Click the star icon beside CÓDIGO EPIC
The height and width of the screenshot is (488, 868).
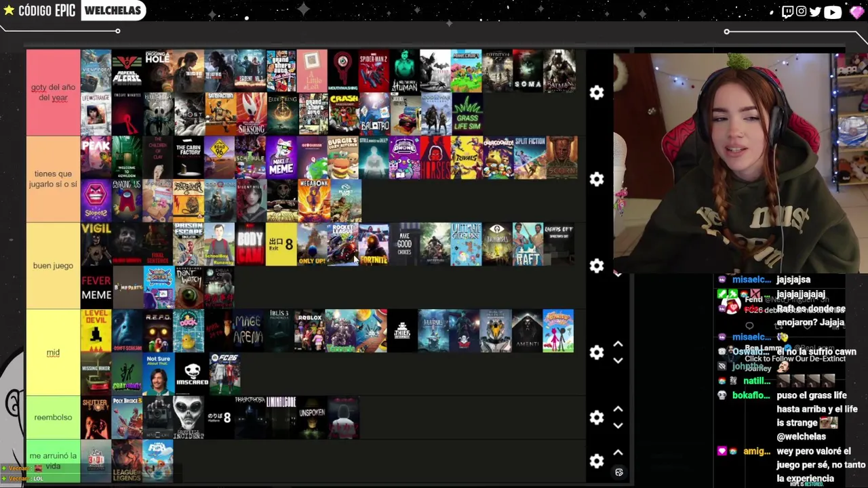pyautogui.click(x=9, y=10)
